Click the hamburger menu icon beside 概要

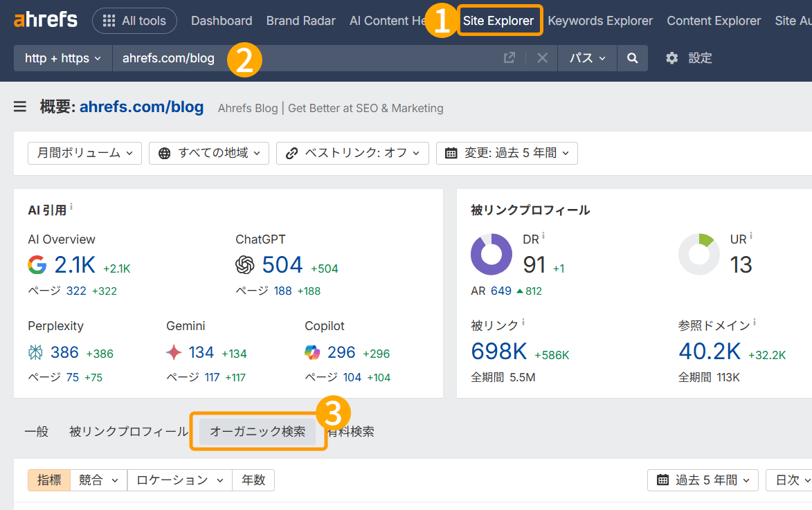[x=19, y=107]
